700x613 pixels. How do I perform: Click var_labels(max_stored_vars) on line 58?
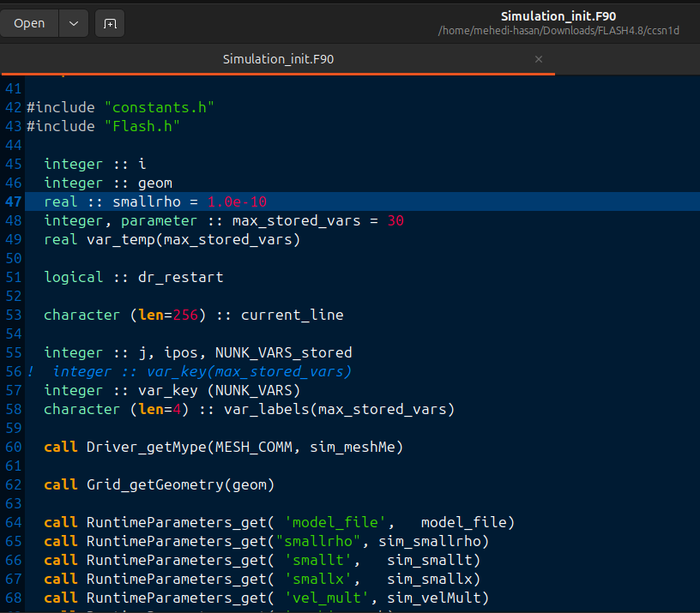[x=339, y=409]
